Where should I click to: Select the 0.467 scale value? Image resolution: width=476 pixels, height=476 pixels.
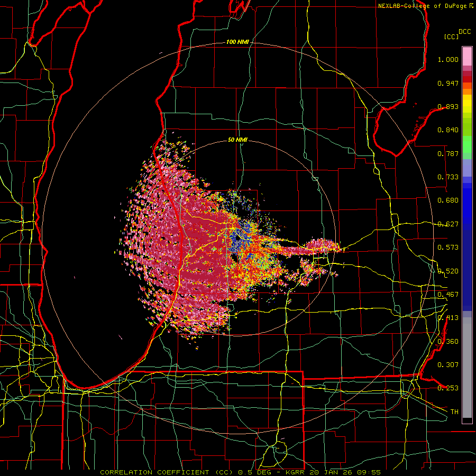(x=448, y=295)
